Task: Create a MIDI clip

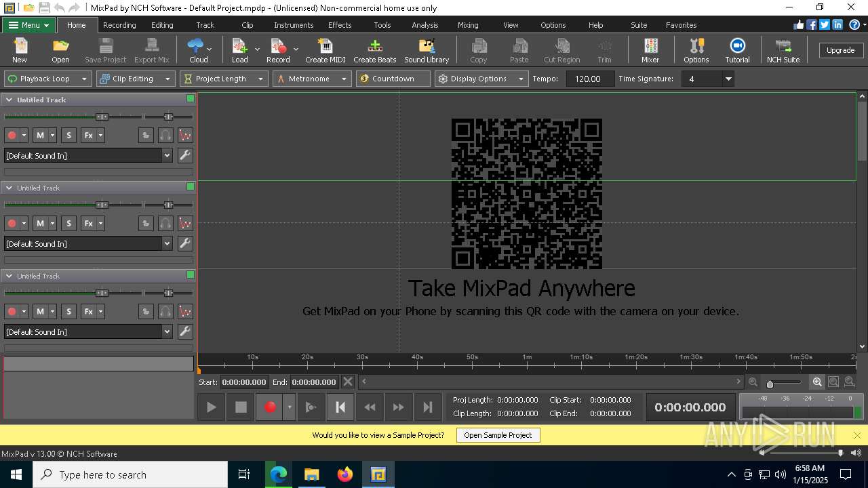Action: coord(325,51)
